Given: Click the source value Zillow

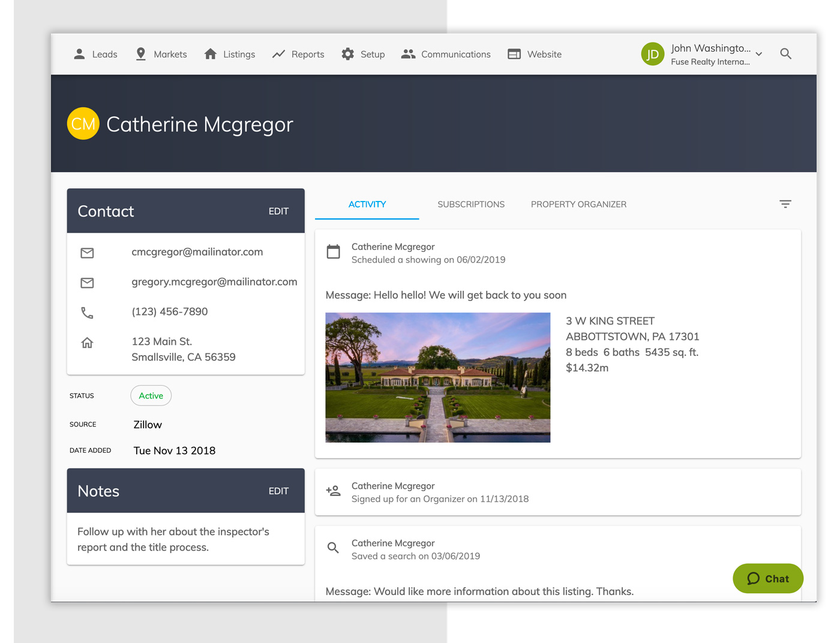Looking at the screenshot, I should pos(148,425).
